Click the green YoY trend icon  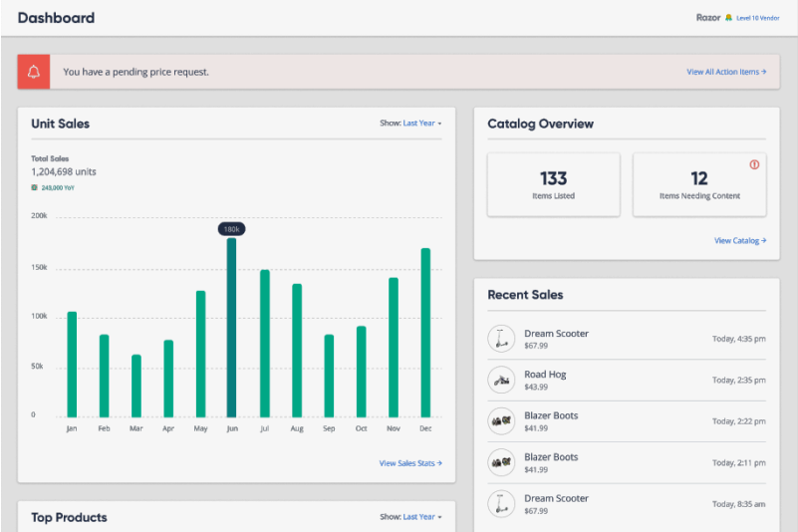click(34, 188)
